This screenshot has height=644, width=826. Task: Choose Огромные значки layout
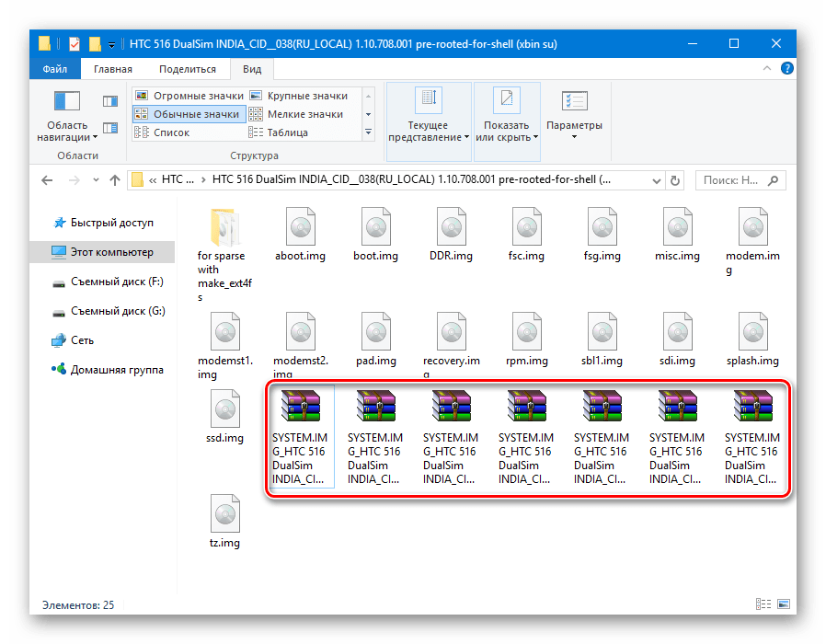189,96
